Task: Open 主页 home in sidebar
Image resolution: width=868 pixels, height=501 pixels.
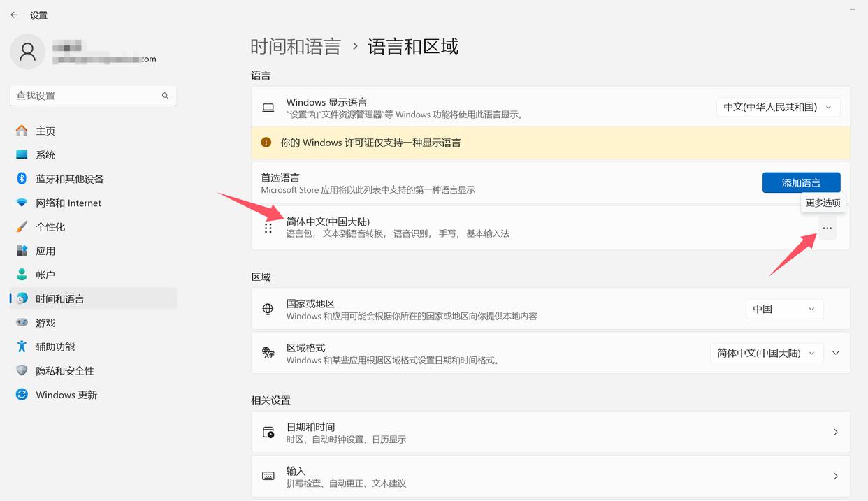Action: point(93,131)
